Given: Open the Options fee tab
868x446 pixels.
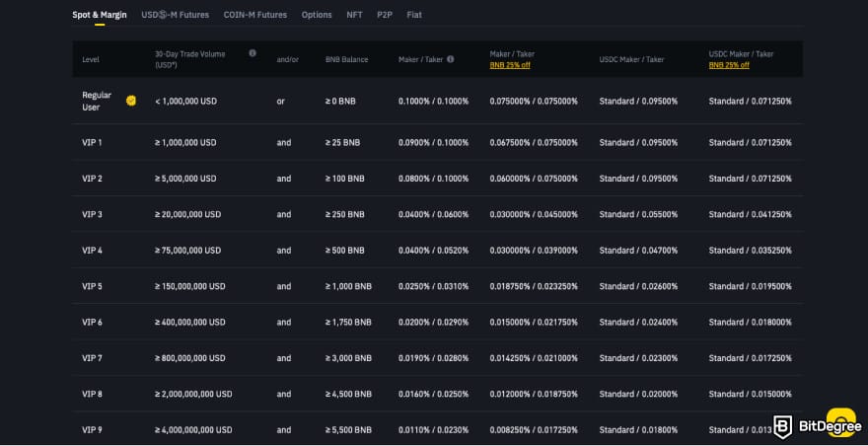Looking at the screenshot, I should point(317,15).
